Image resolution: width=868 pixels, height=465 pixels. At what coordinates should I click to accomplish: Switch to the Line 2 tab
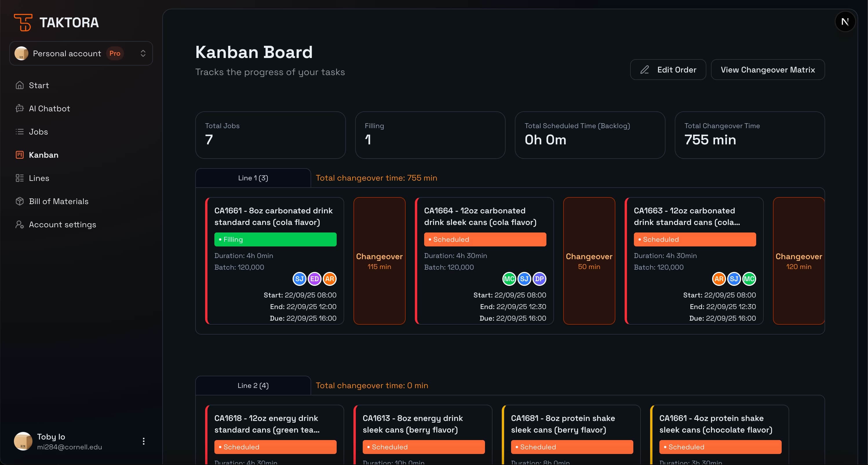pyautogui.click(x=253, y=385)
